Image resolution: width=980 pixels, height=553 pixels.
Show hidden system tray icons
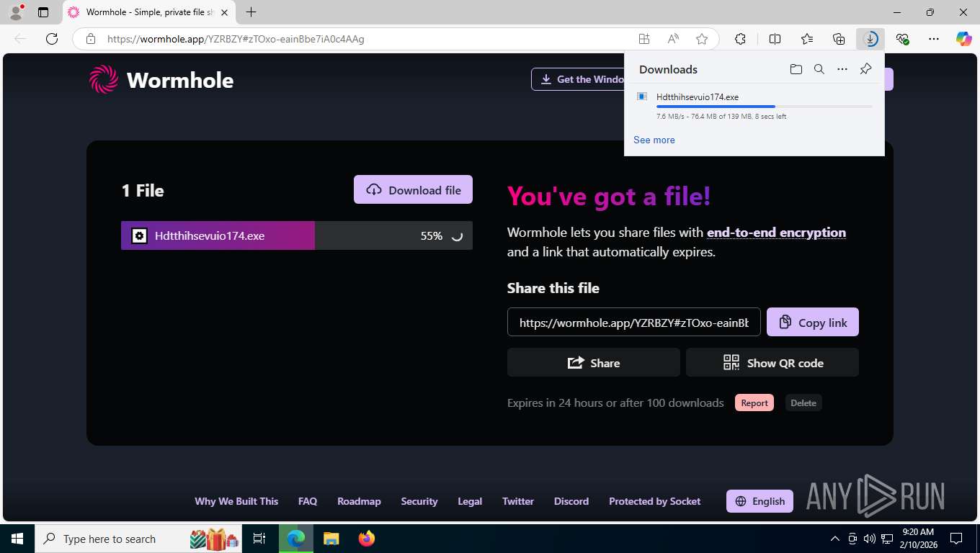[x=835, y=539]
